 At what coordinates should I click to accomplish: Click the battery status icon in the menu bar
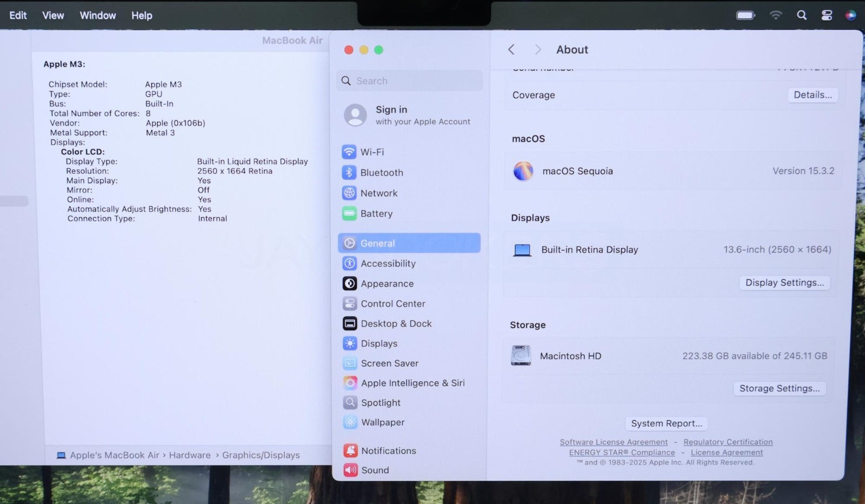(x=746, y=15)
